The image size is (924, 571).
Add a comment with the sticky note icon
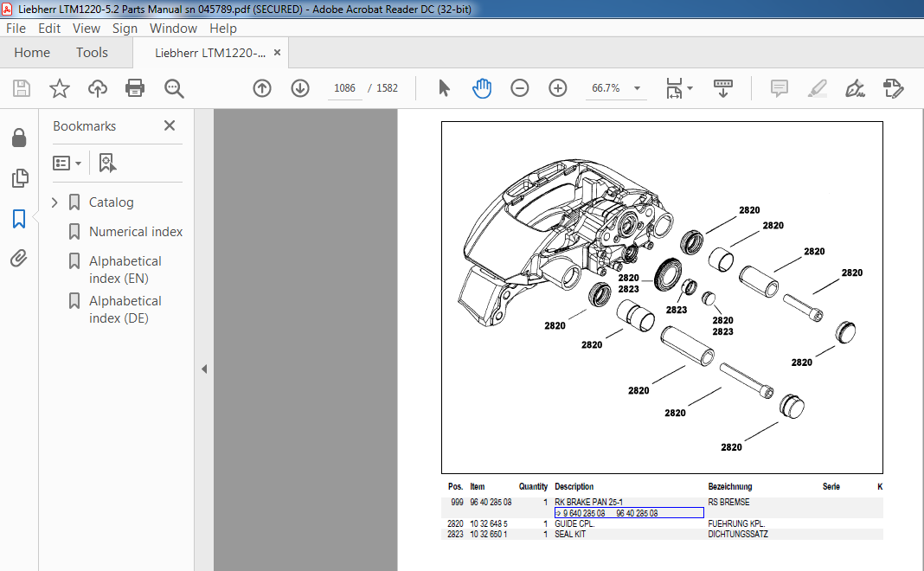click(x=779, y=88)
